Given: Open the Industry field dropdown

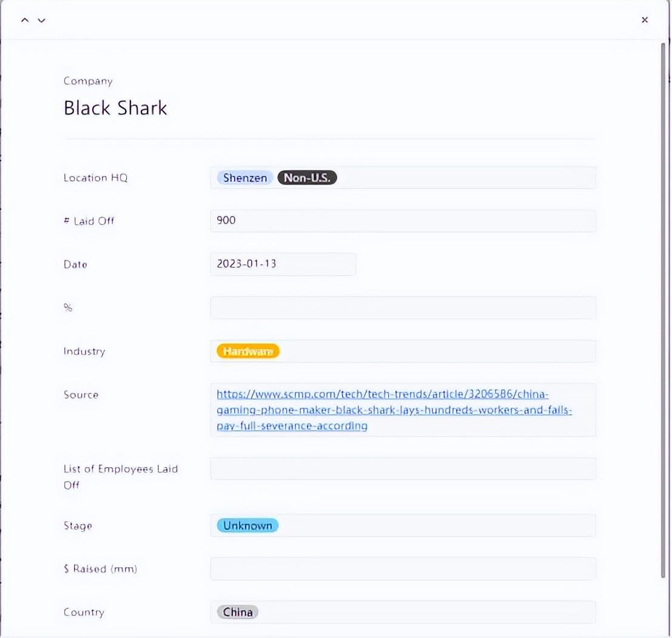Looking at the screenshot, I should tap(437, 351).
